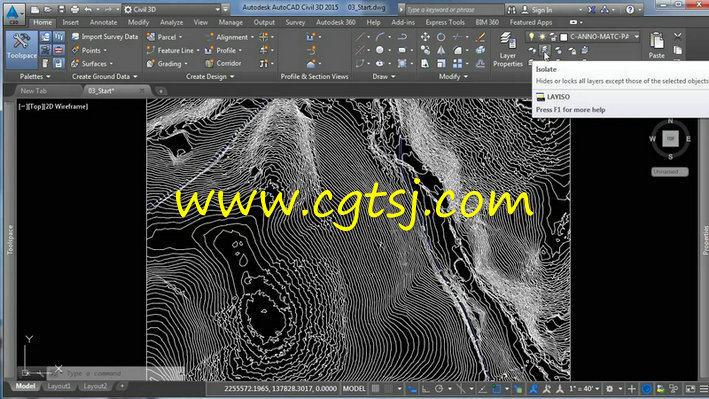This screenshot has height=399, width=709.
Task: Select the Circle draw tool
Action: 380,50
